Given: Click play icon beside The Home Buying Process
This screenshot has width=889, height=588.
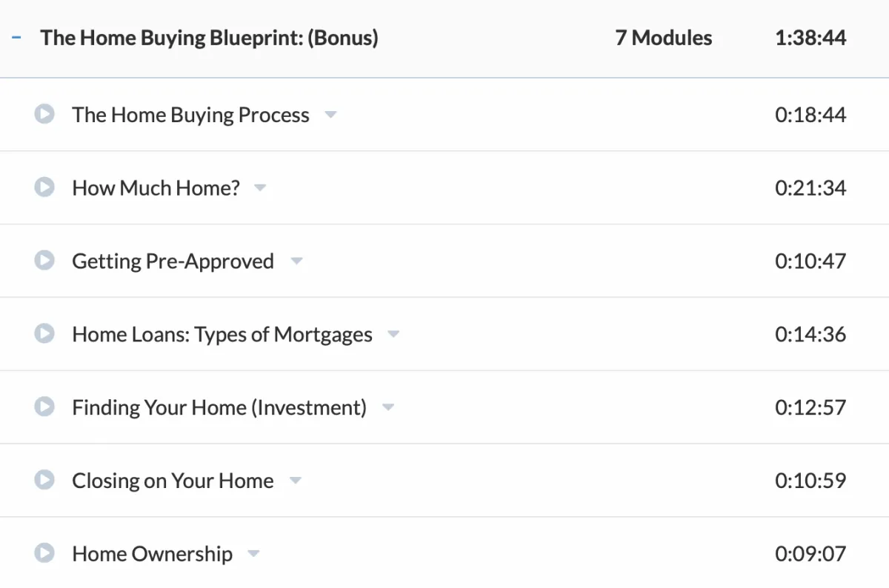Looking at the screenshot, I should [x=44, y=114].
